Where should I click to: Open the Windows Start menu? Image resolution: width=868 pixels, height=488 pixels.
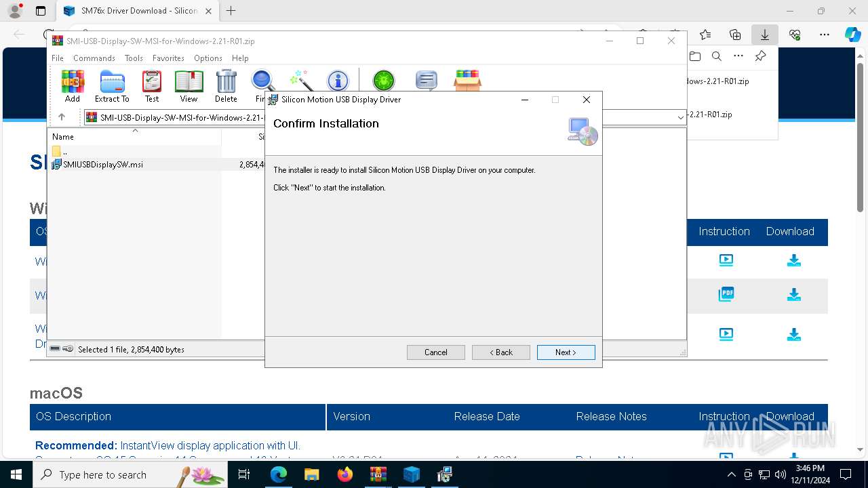pos(16,474)
